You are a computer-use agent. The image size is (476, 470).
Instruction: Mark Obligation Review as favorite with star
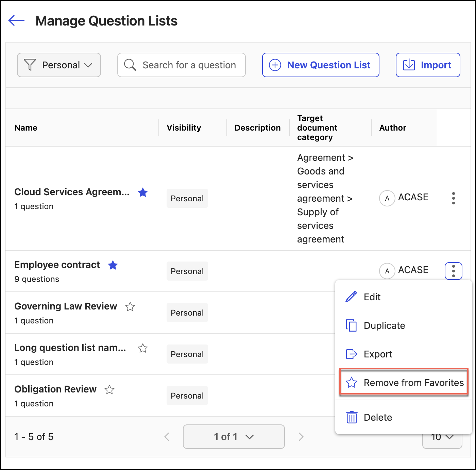[x=109, y=390]
